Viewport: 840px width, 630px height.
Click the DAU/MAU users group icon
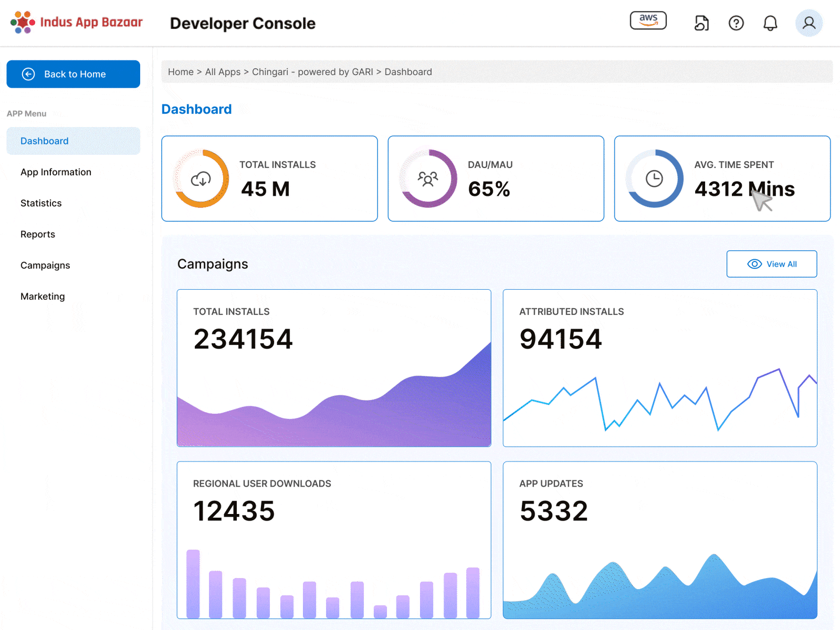coord(428,179)
